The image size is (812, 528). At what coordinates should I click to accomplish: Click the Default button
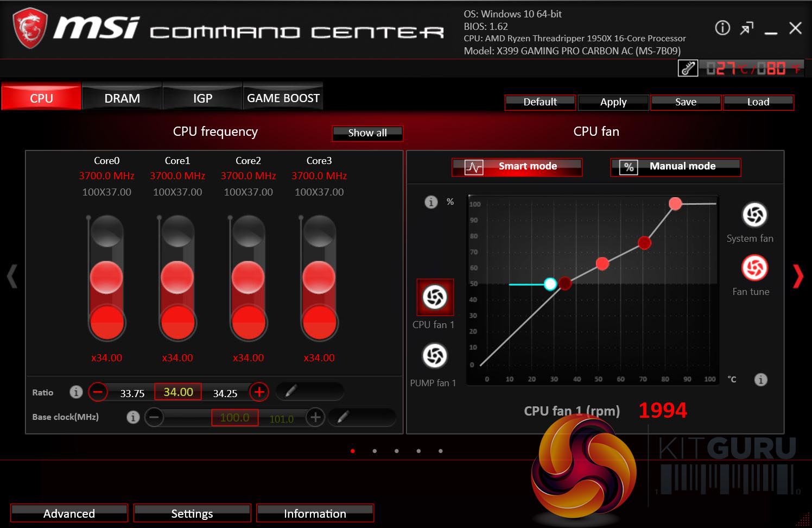click(x=540, y=102)
